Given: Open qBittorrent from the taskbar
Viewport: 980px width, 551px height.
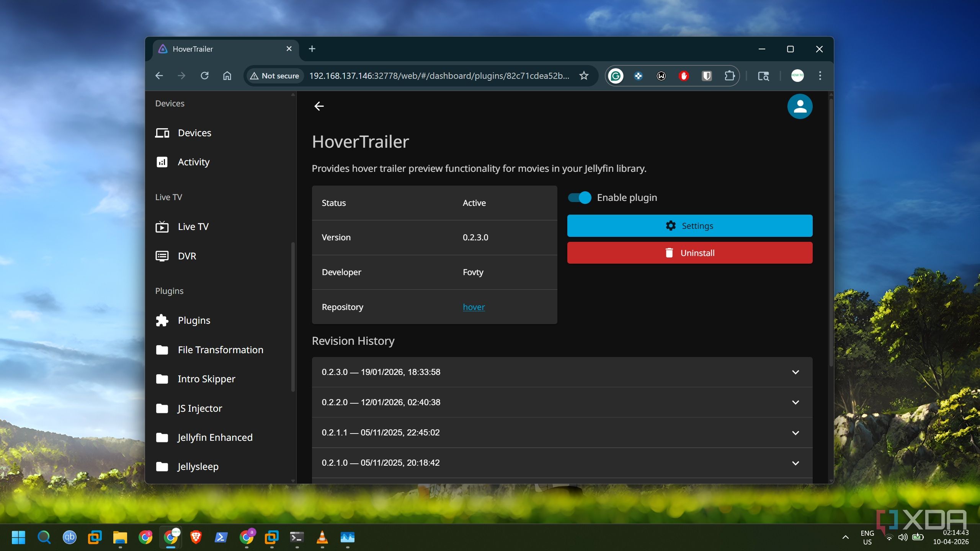Looking at the screenshot, I should [x=69, y=537].
